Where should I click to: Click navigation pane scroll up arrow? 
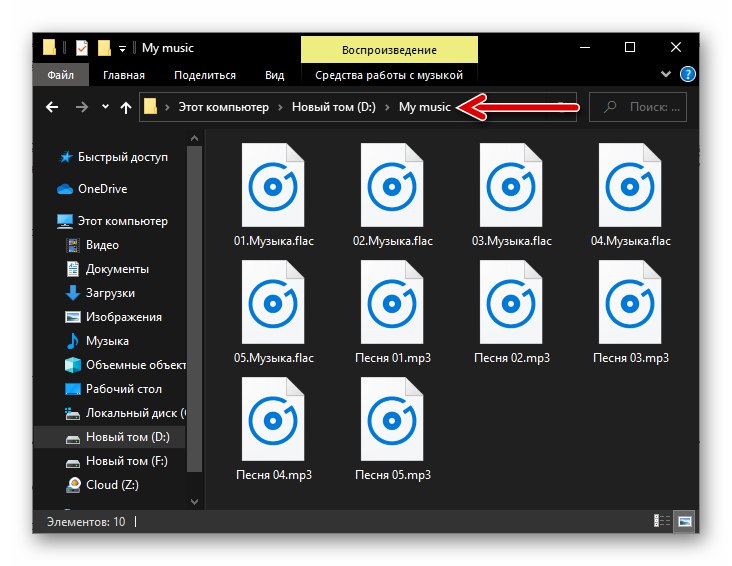(x=195, y=138)
